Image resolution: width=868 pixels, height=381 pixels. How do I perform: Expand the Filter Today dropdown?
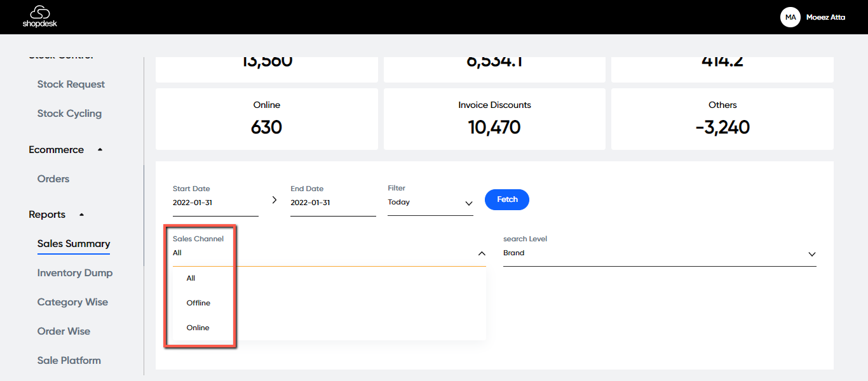(x=468, y=203)
